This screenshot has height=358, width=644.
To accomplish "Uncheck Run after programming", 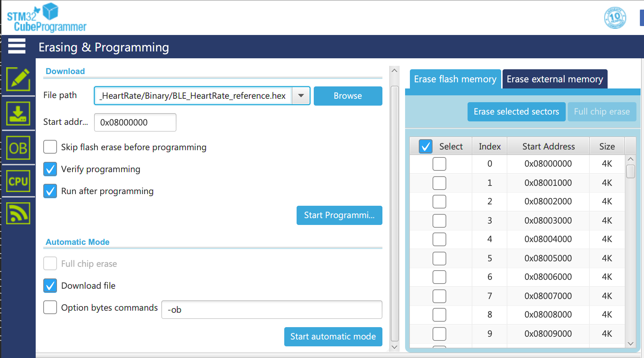I will 50,191.
